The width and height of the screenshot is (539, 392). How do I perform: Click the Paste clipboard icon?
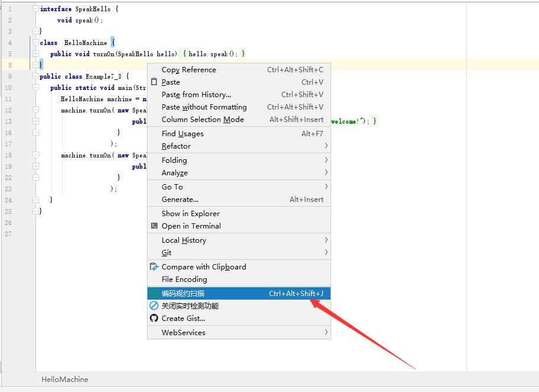[x=154, y=82]
